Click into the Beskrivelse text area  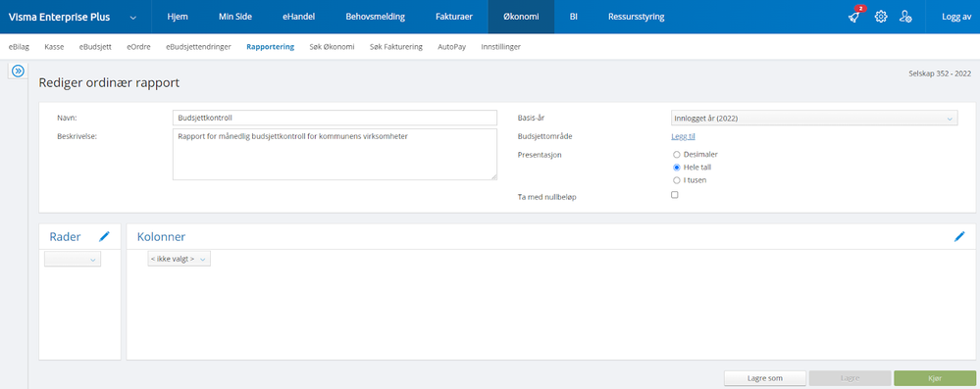pyautogui.click(x=335, y=155)
